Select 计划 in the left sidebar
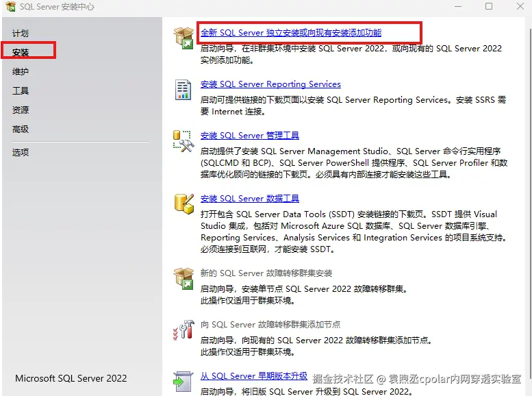532x396 pixels. pyautogui.click(x=21, y=34)
